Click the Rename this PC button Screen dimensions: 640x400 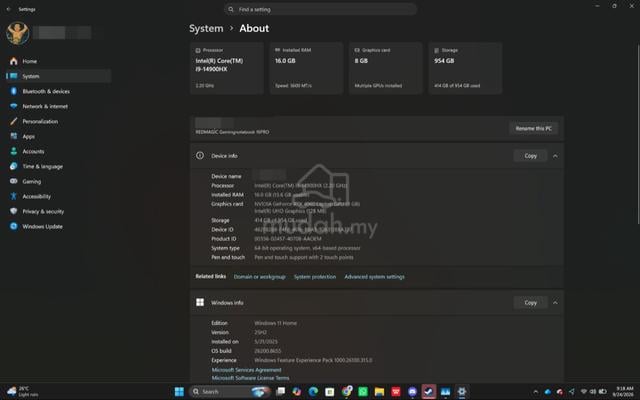tap(533, 129)
